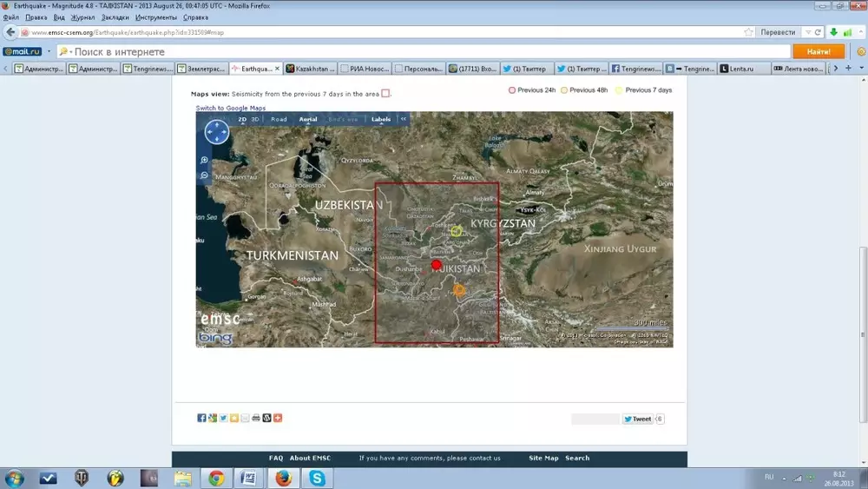Share via WordPress icon
The width and height of the screenshot is (868, 489).
click(x=266, y=418)
